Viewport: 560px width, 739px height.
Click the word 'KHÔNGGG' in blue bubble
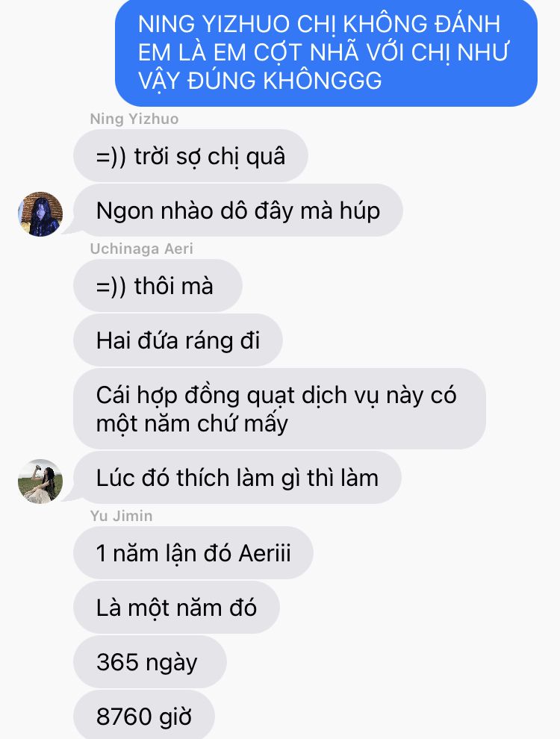323,81
